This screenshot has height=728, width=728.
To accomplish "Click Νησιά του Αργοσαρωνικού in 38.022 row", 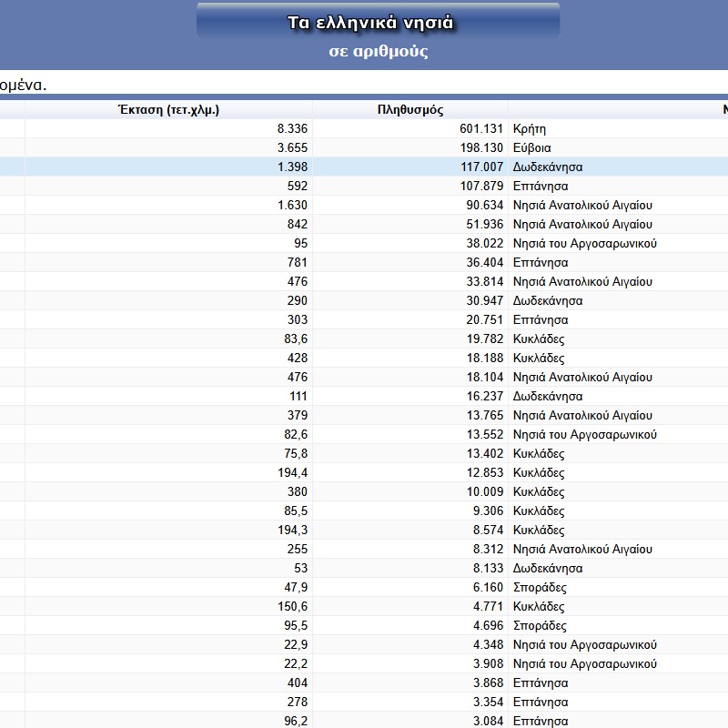I will point(585,244).
